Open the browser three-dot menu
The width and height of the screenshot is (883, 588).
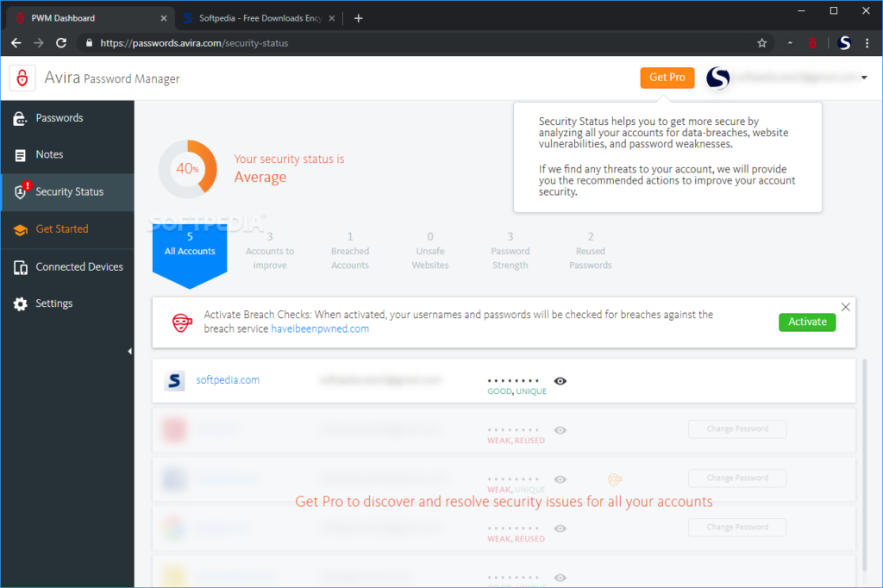(867, 43)
